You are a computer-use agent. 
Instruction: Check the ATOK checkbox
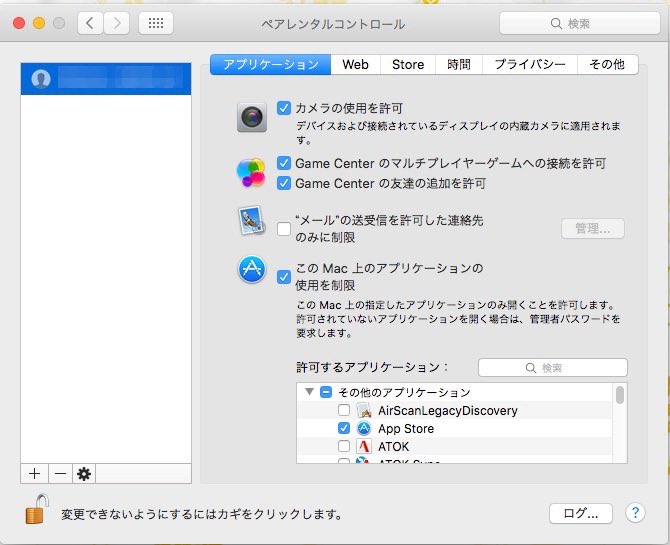344,446
